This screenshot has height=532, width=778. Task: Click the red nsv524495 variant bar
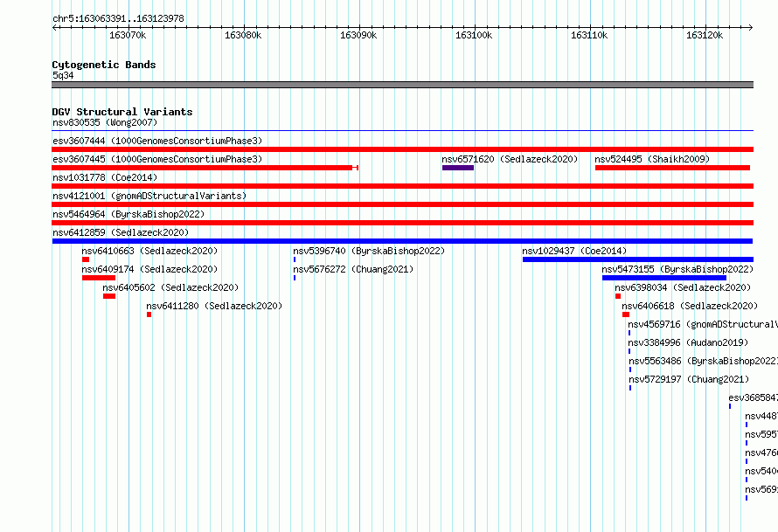tap(672, 168)
